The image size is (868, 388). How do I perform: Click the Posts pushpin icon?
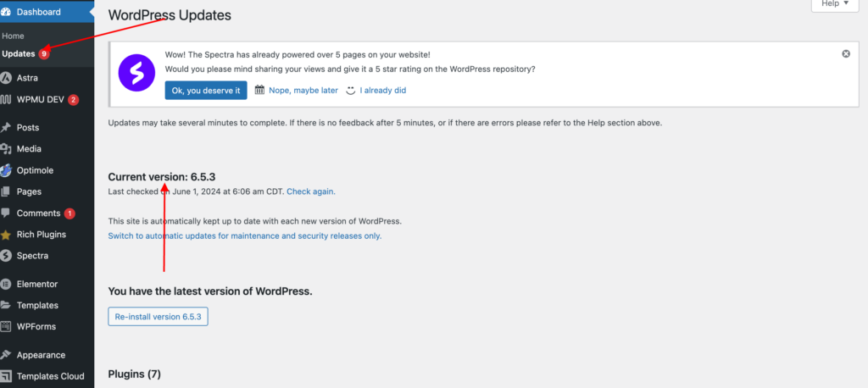click(x=6, y=127)
